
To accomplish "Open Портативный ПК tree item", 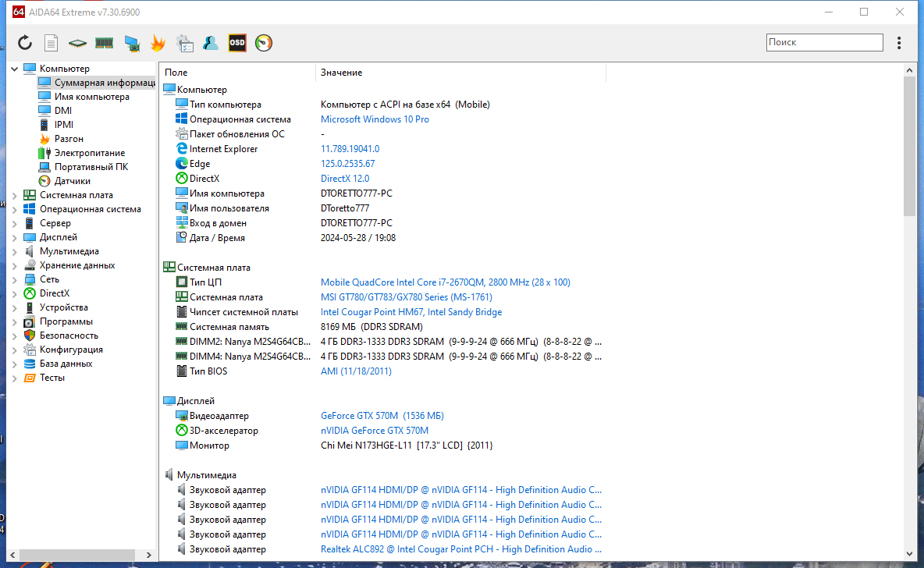I will tap(91, 167).
